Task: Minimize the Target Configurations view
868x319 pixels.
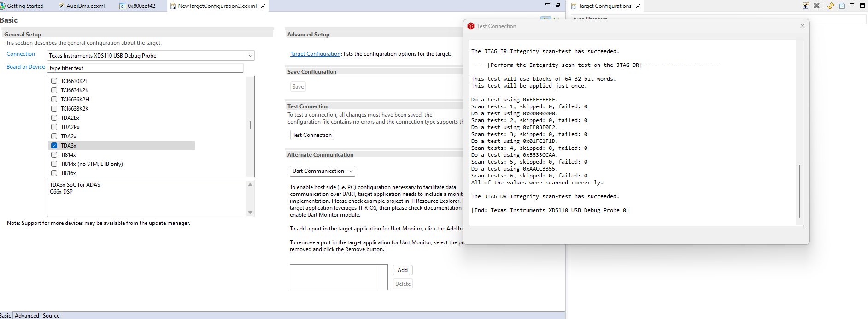Action: click(x=852, y=5)
